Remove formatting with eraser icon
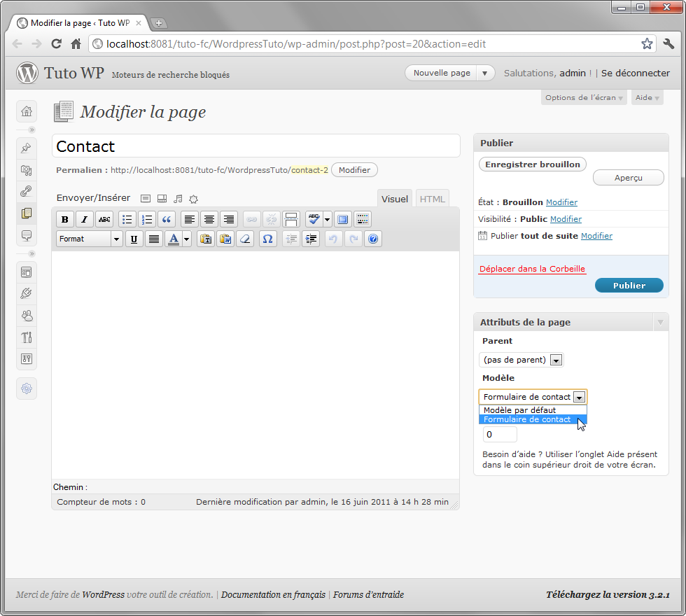This screenshot has height=616, width=686. 245,239
